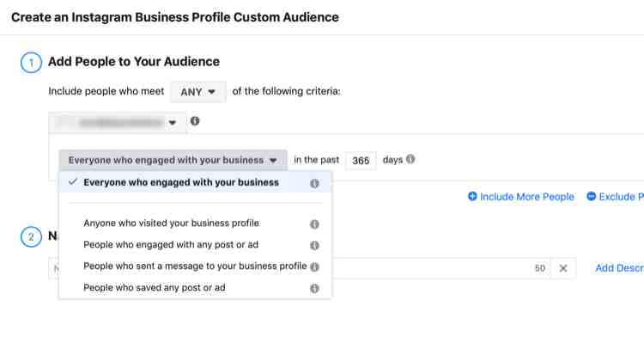The image size is (644, 337).
Task: Click the 365 days input field
Action: coord(361,160)
